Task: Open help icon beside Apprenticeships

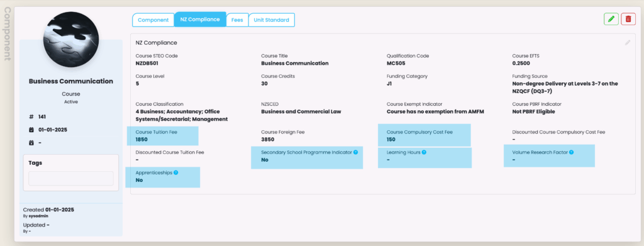Action: [x=176, y=172]
